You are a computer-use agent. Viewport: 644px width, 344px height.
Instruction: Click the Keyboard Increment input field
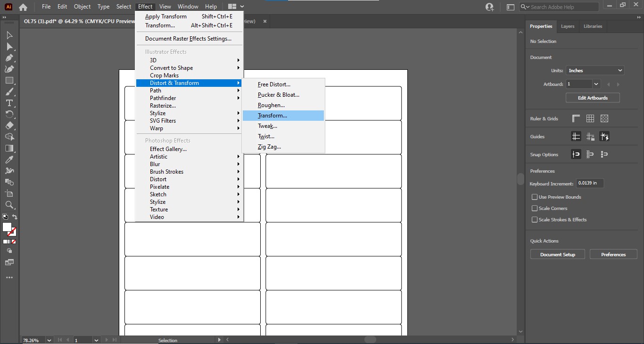[x=590, y=183]
